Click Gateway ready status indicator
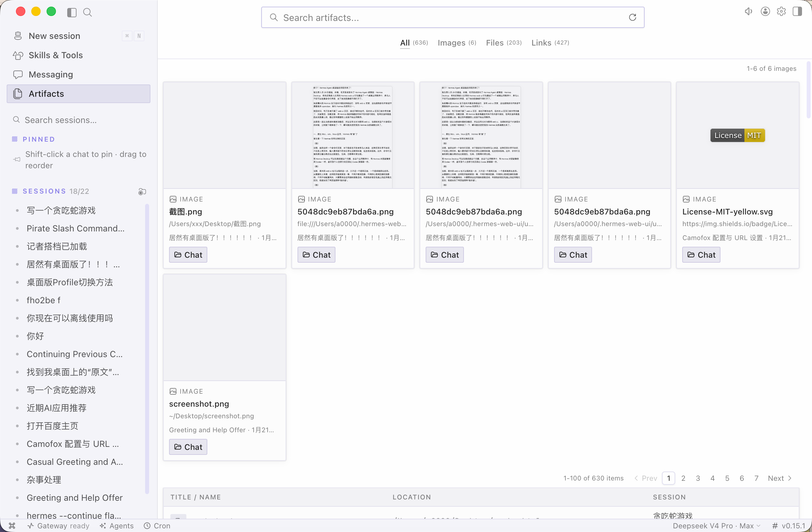The height and width of the screenshot is (532, 812). (58, 526)
